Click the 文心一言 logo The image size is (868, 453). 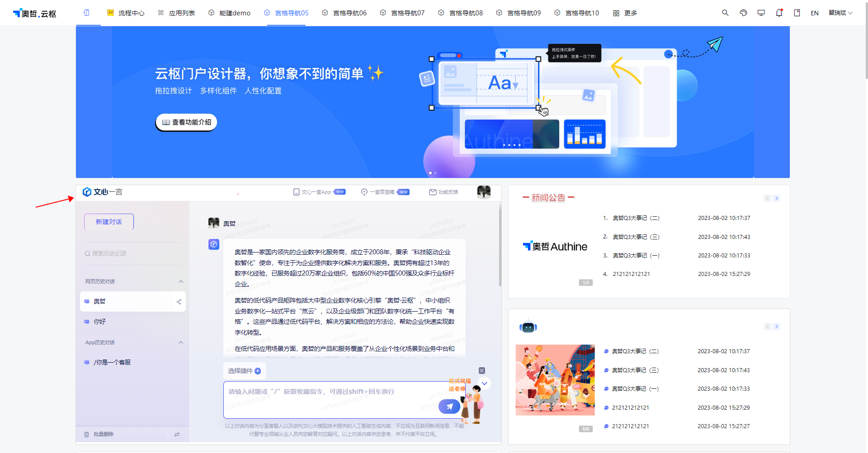click(103, 192)
